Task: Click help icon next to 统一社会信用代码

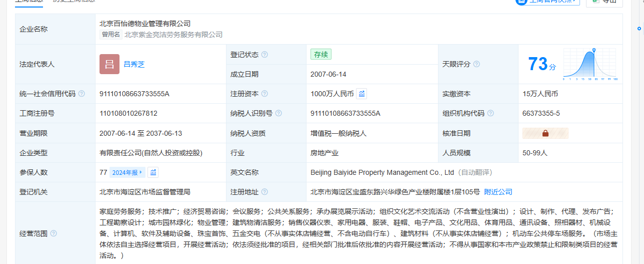Action: click(81, 94)
